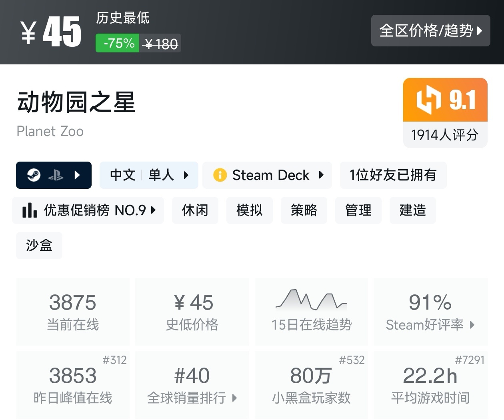Viewport: 504px width, 420px height.
Task: Tap the Steam platform icon
Action: [34, 175]
